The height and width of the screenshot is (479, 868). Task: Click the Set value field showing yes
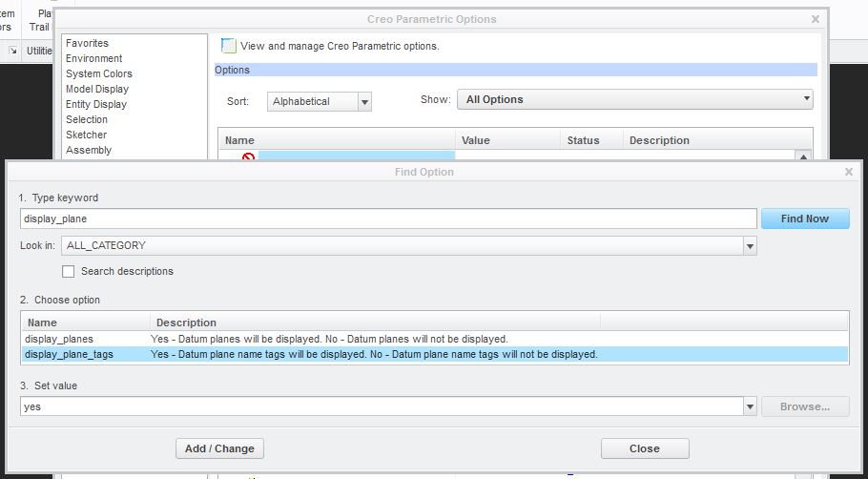(382, 406)
